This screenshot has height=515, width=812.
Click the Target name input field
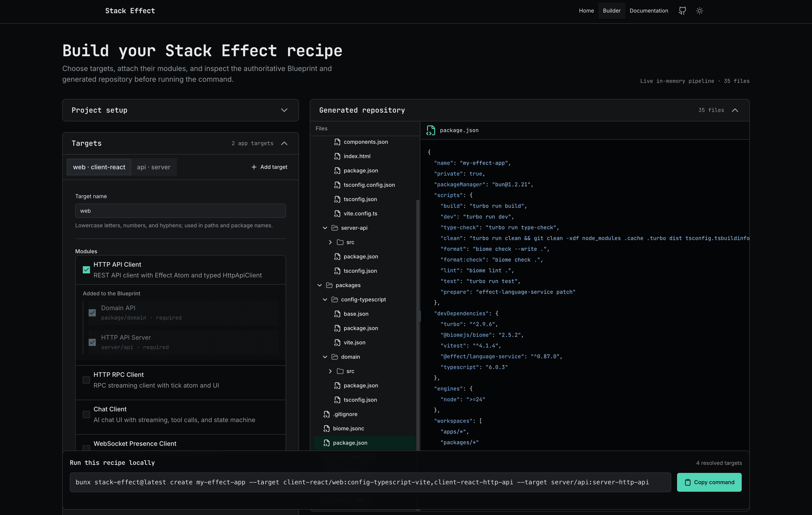tap(180, 211)
